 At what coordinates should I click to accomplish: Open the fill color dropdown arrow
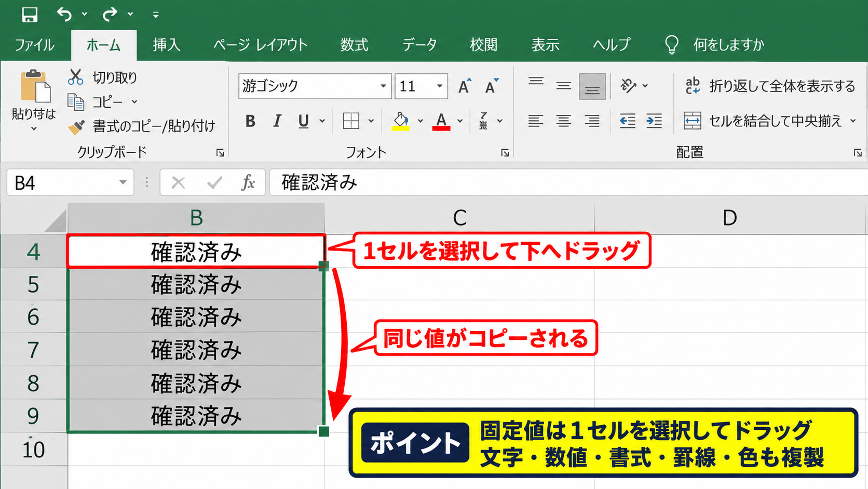pyautogui.click(x=421, y=121)
